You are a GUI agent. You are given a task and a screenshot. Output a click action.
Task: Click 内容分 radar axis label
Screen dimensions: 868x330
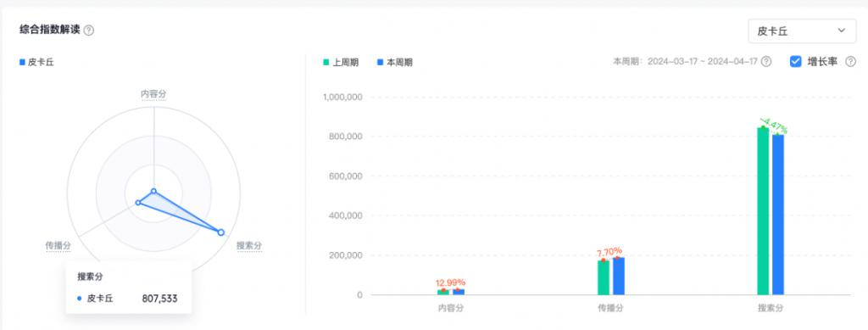tap(153, 94)
